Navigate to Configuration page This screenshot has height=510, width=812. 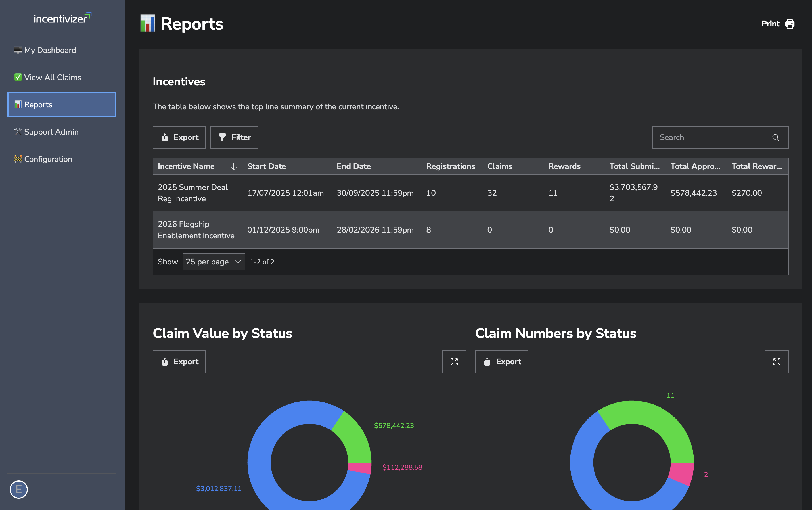pyautogui.click(x=48, y=159)
